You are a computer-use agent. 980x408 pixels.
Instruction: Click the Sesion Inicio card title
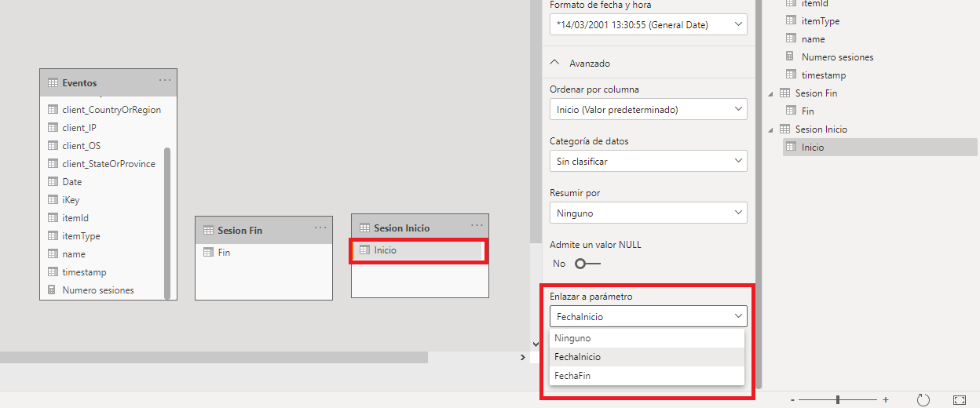coord(402,228)
